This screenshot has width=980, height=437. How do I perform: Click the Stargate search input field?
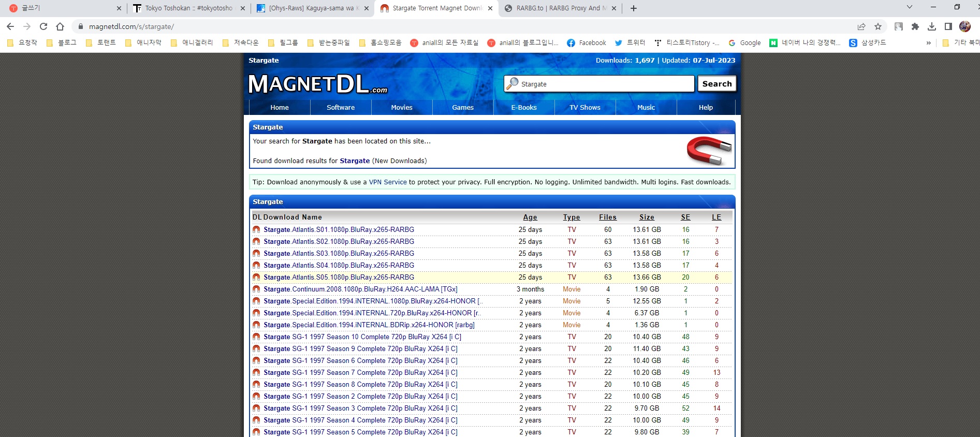[599, 84]
